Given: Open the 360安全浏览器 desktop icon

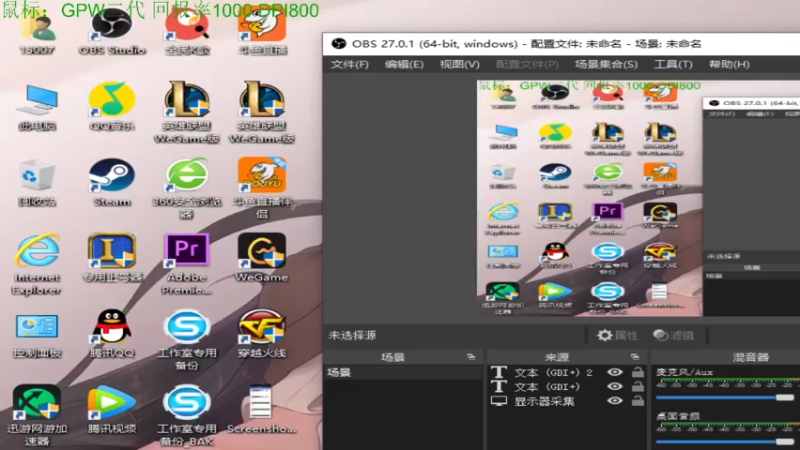Looking at the screenshot, I should pos(187,188).
